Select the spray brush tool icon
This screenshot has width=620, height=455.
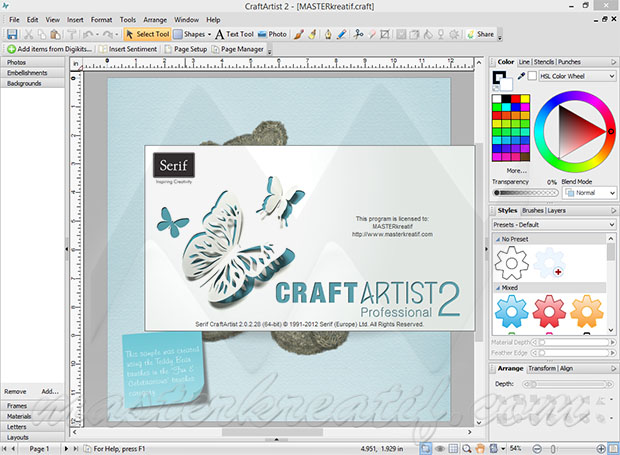coord(312,34)
